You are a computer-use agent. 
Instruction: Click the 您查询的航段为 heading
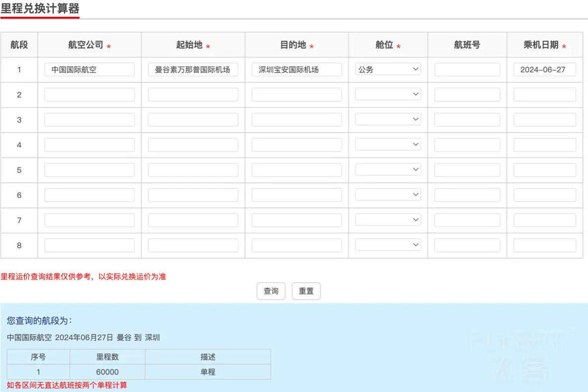[39, 321]
